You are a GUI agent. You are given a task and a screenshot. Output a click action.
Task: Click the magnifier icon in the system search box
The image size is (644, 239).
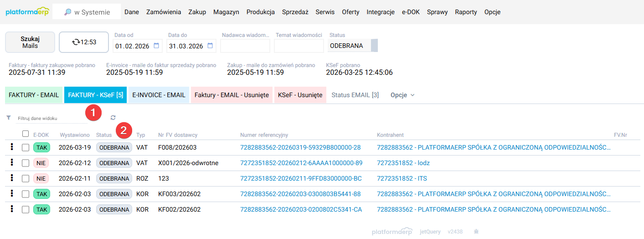(x=67, y=12)
